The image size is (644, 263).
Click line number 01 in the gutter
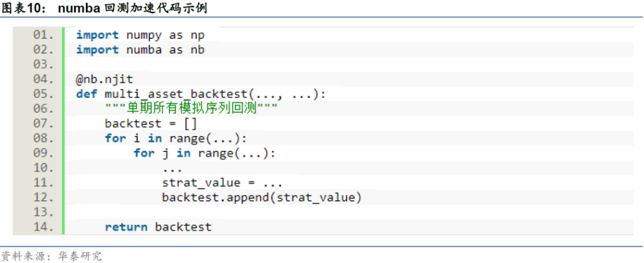point(44,35)
